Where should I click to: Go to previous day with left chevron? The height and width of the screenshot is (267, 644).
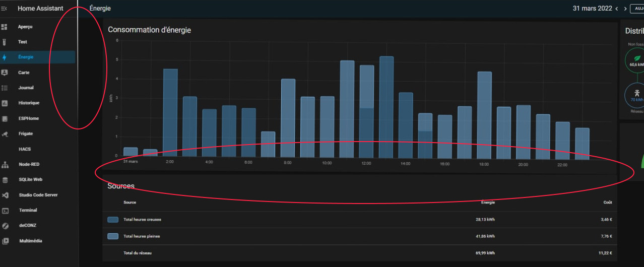[616, 9]
